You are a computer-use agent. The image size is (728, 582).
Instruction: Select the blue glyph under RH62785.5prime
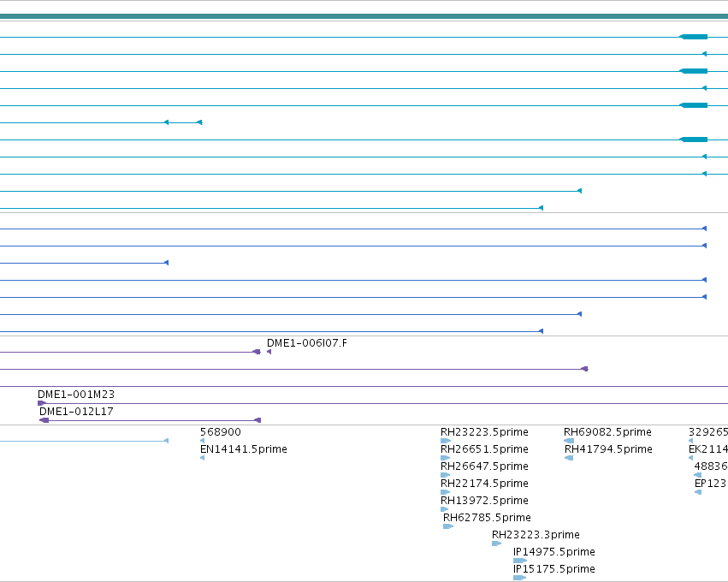coord(448,526)
